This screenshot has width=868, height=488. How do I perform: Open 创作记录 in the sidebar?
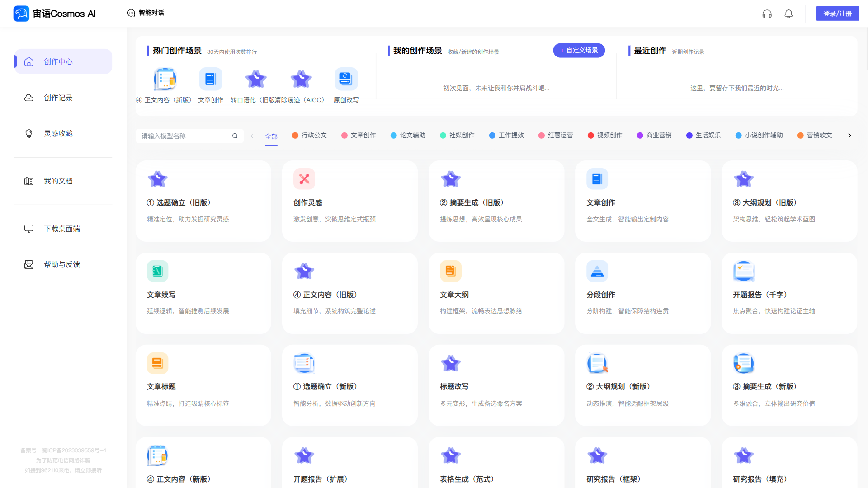(58, 98)
